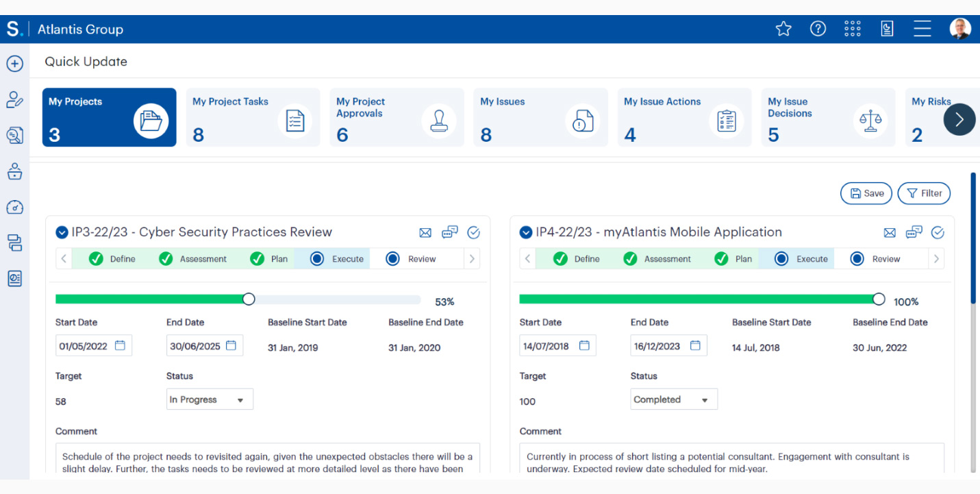The image size is (980, 494).
Task: Switch to My Issues card
Action: tap(541, 117)
